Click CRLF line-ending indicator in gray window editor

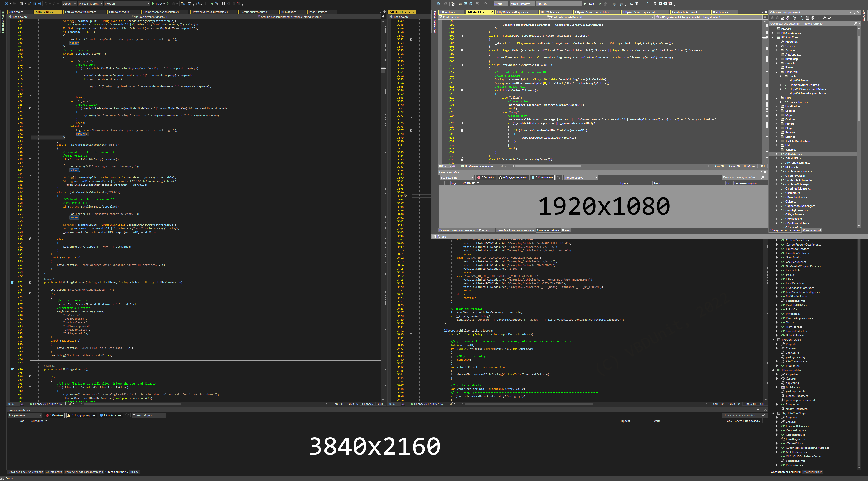762,166
